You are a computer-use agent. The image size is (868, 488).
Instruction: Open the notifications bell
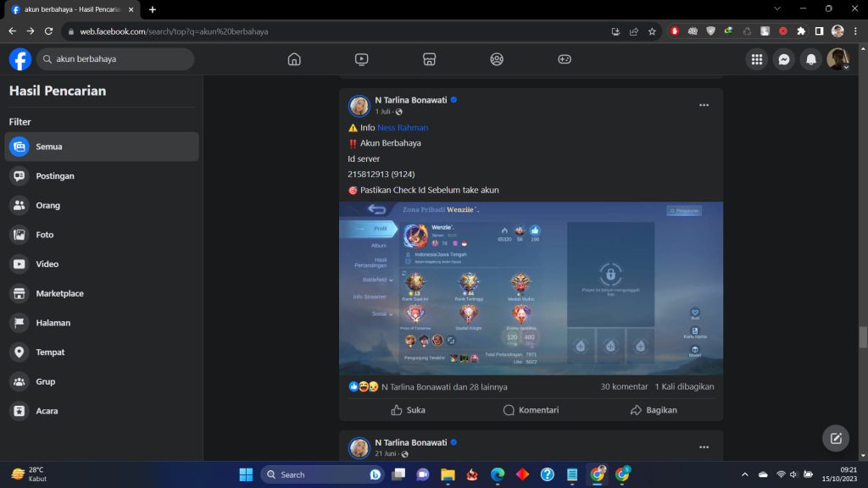point(811,59)
